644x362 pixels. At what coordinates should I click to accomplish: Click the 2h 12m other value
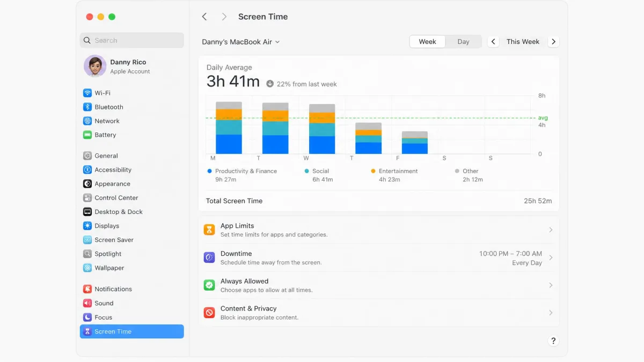click(473, 180)
